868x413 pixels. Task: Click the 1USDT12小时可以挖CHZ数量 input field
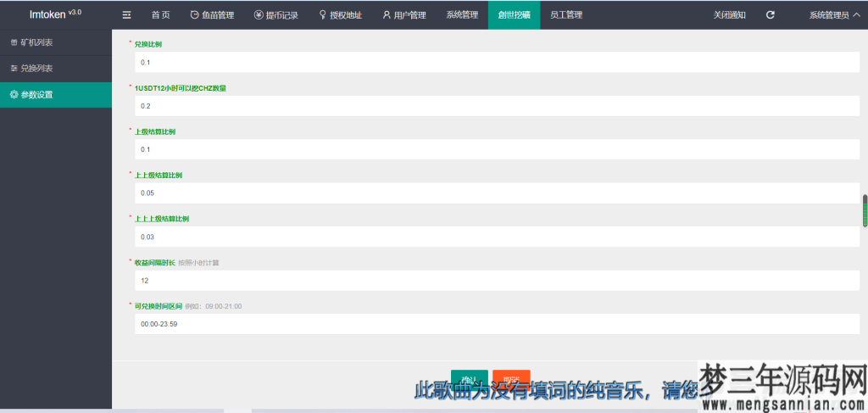click(497, 106)
